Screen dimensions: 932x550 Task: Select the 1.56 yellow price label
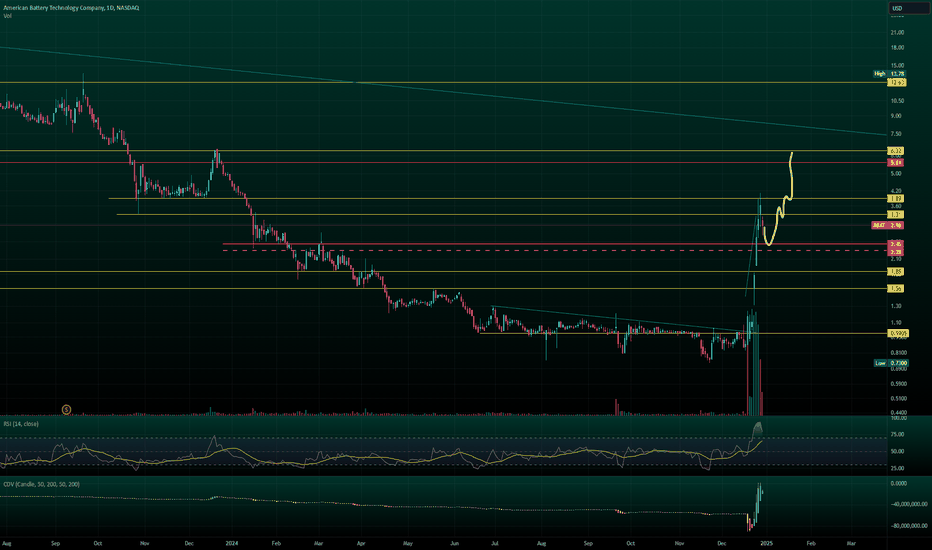pyautogui.click(x=897, y=288)
